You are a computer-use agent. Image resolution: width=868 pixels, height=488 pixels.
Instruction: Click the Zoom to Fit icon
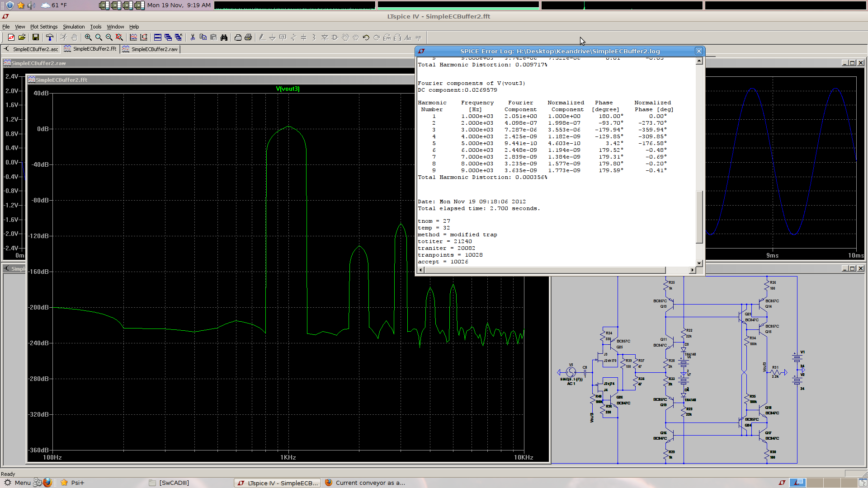[x=119, y=38]
